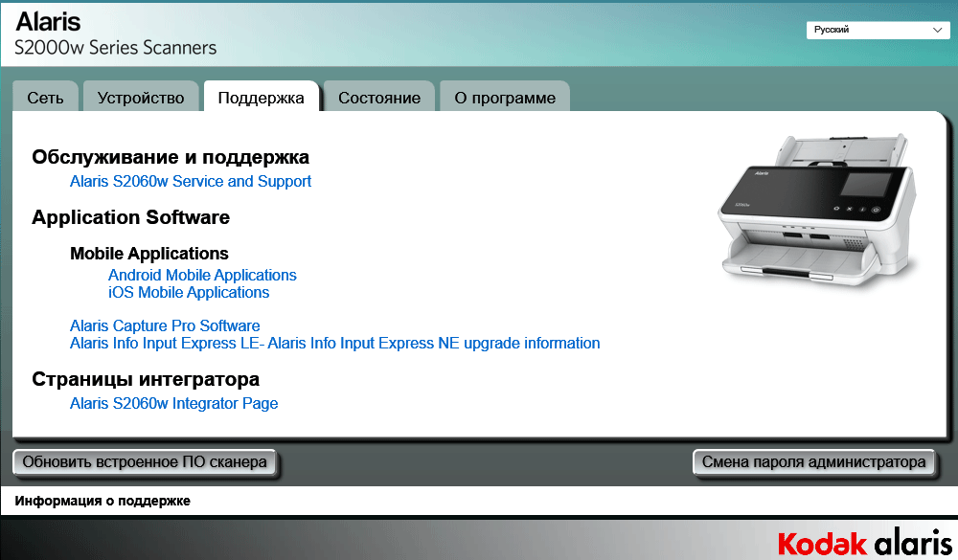Click Alaris Capture Pro Software link
Image resolution: width=958 pixels, height=560 pixels.
[165, 325]
